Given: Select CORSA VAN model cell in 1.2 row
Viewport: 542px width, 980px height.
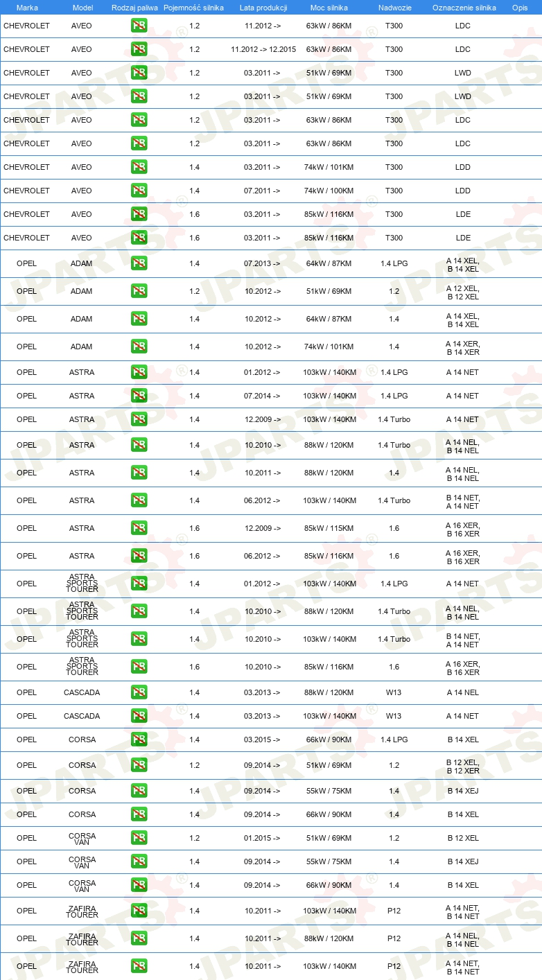Looking at the screenshot, I should click(82, 839).
